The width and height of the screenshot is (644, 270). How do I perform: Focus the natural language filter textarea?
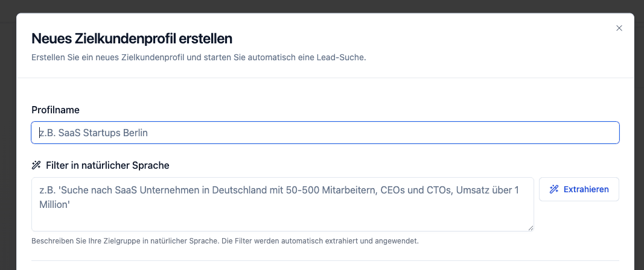click(282, 204)
